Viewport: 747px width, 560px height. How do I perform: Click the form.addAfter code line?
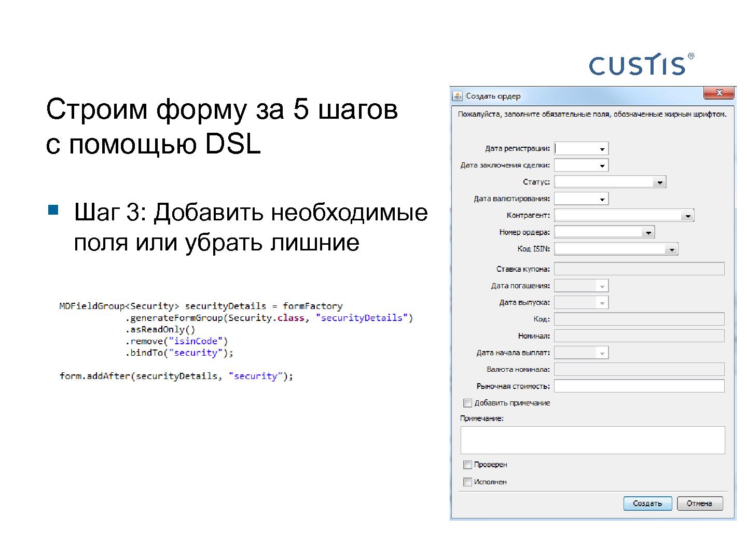[x=176, y=376]
